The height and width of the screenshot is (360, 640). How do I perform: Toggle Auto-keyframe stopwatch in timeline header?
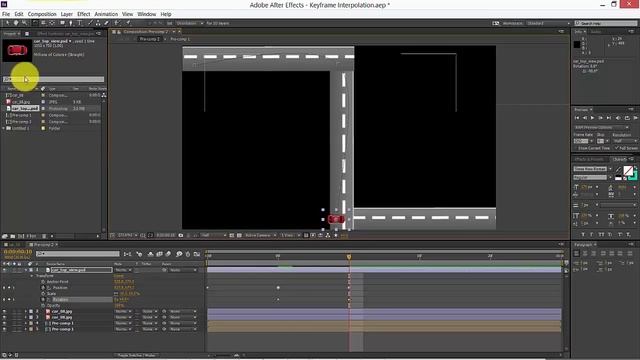tap(188, 254)
